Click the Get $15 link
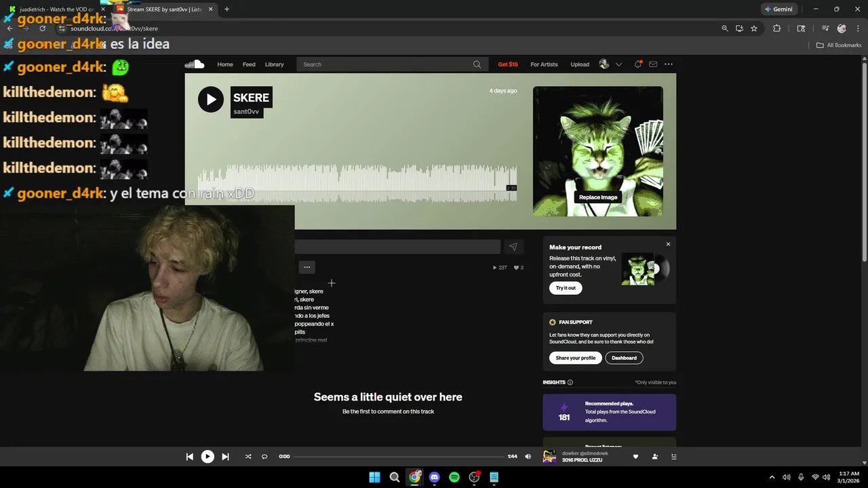868x488 pixels. 508,64
